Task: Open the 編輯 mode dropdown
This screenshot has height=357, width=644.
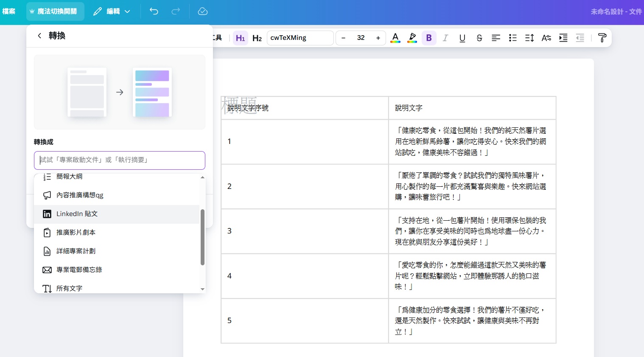Action: (x=112, y=11)
